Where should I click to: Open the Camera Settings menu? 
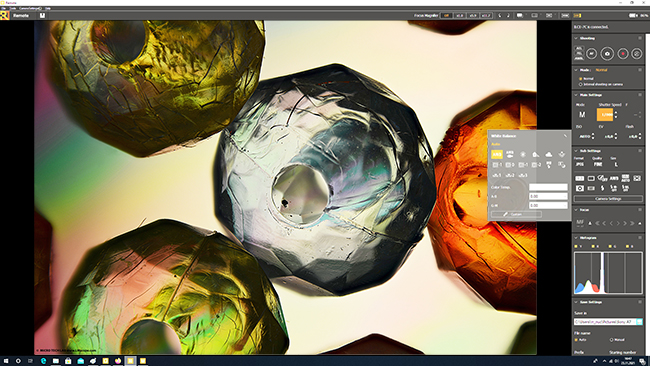pyautogui.click(x=30, y=8)
